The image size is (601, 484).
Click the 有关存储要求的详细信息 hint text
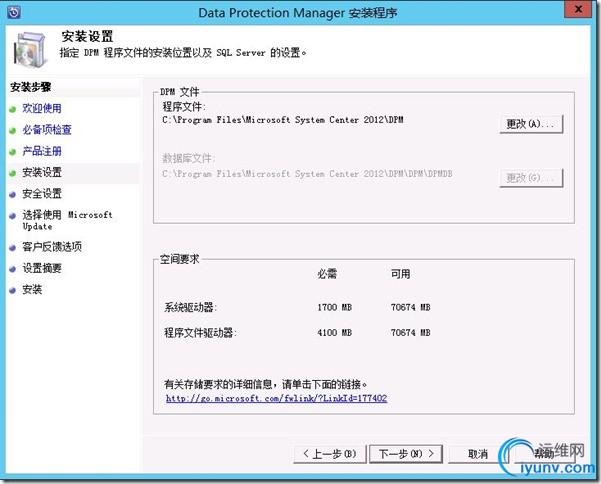[x=266, y=384]
